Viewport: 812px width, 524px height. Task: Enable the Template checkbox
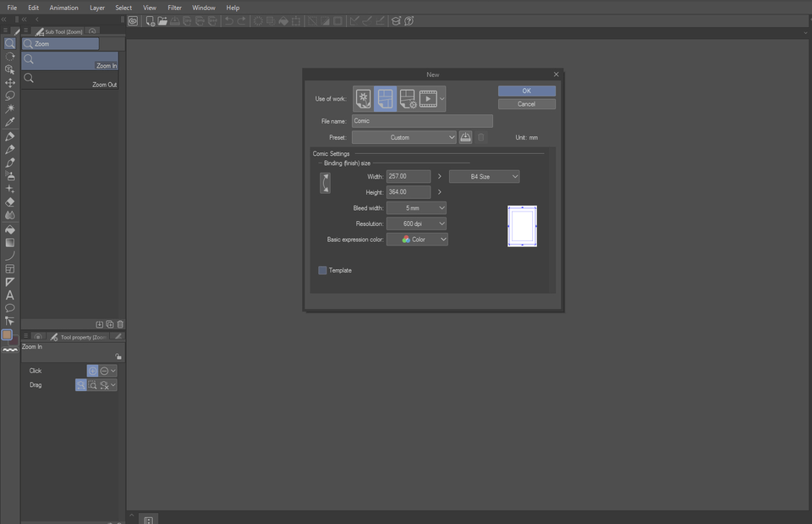tap(322, 271)
